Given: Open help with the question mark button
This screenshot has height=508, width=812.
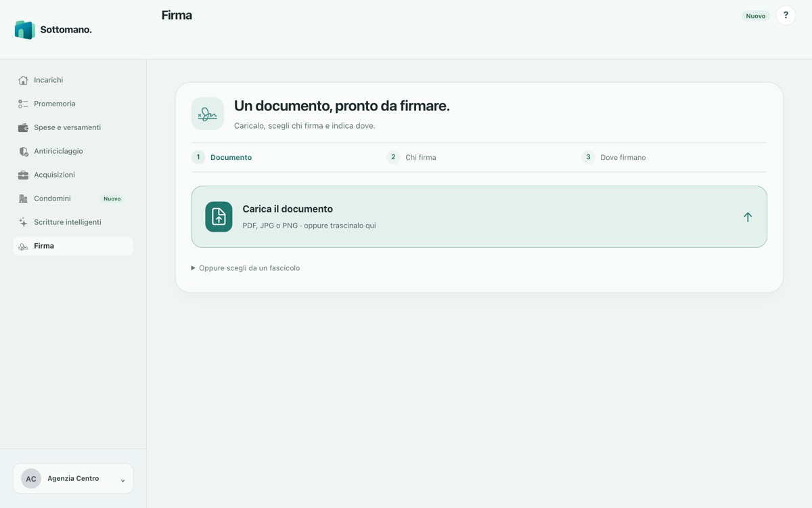Looking at the screenshot, I should click(x=786, y=16).
